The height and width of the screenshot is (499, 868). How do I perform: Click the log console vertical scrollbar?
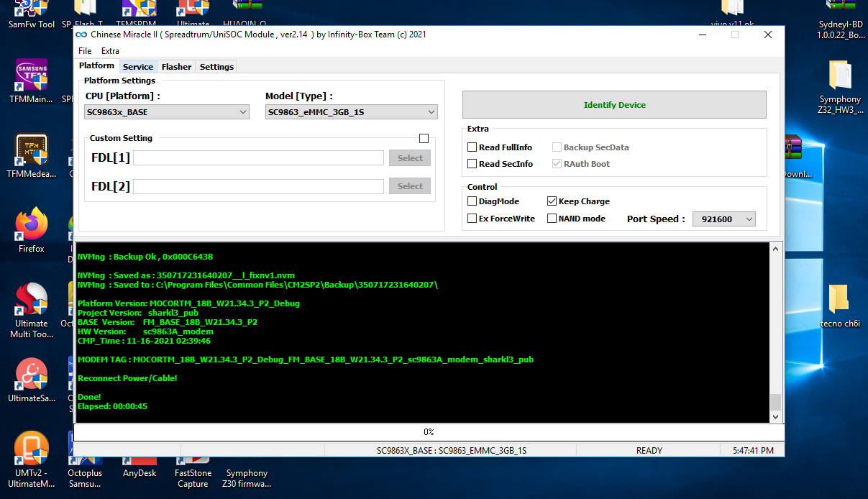coord(775,331)
